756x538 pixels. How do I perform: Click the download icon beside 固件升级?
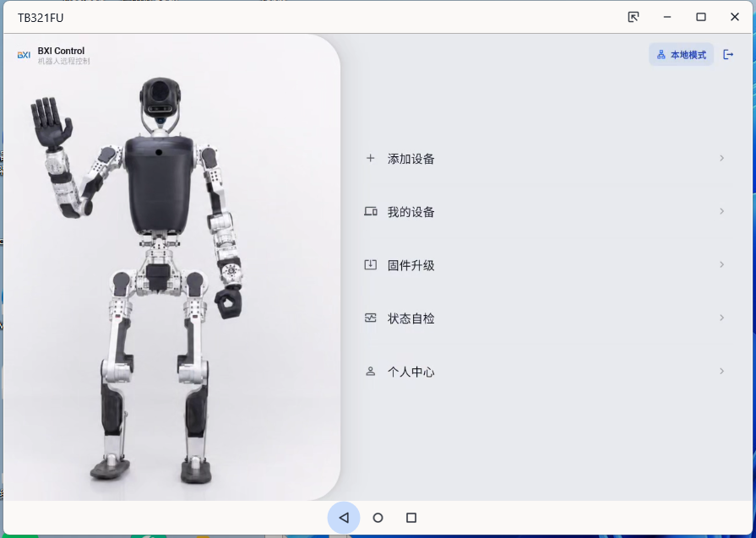[370, 264]
